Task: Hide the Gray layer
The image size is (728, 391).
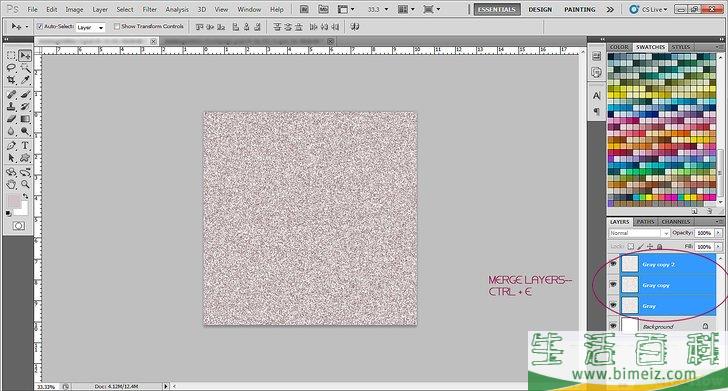Action: (x=613, y=305)
